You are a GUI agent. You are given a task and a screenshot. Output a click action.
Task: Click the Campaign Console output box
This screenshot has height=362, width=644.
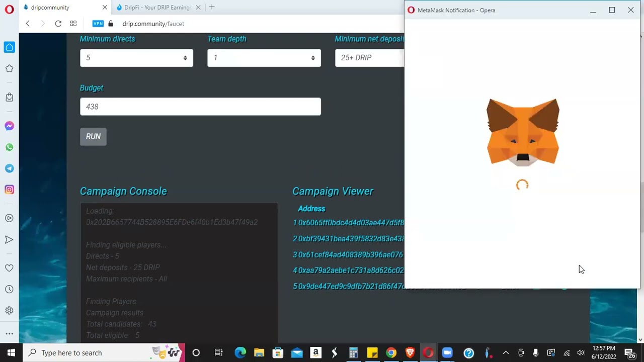click(x=179, y=273)
